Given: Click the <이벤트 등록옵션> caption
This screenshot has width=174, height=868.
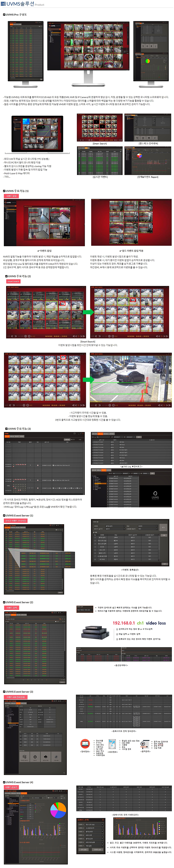Looking at the screenshot, I should [x=130, y=570].
